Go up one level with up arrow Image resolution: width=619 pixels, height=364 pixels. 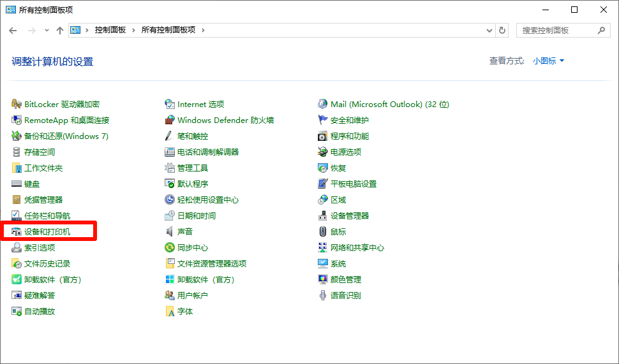[x=59, y=31]
